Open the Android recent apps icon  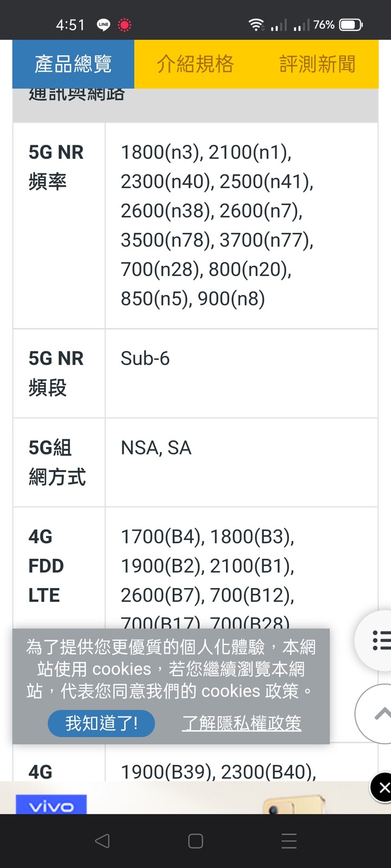(x=289, y=841)
